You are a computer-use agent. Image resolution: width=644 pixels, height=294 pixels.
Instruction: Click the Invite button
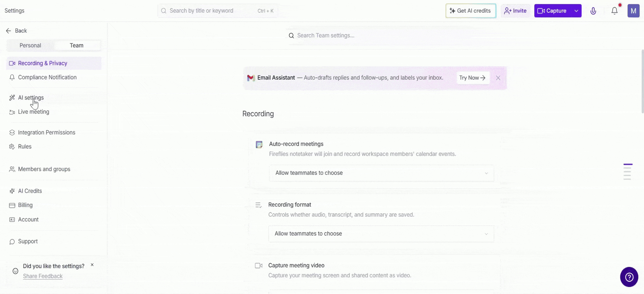[516, 11]
